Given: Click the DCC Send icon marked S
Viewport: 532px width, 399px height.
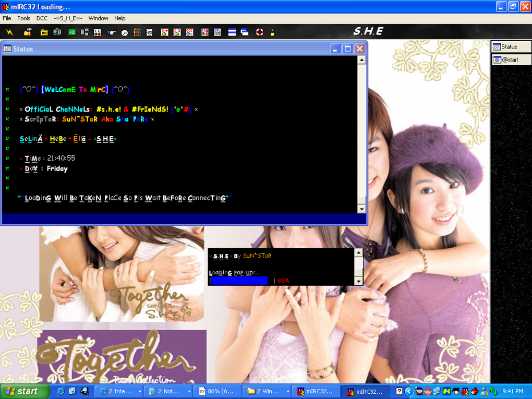Looking at the screenshot, I should pos(164,32).
